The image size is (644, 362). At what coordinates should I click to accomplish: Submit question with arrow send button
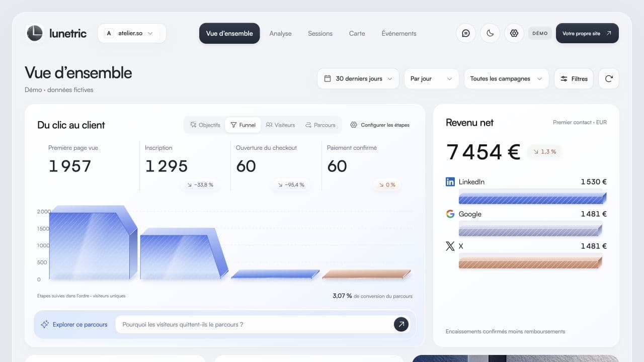(401, 324)
